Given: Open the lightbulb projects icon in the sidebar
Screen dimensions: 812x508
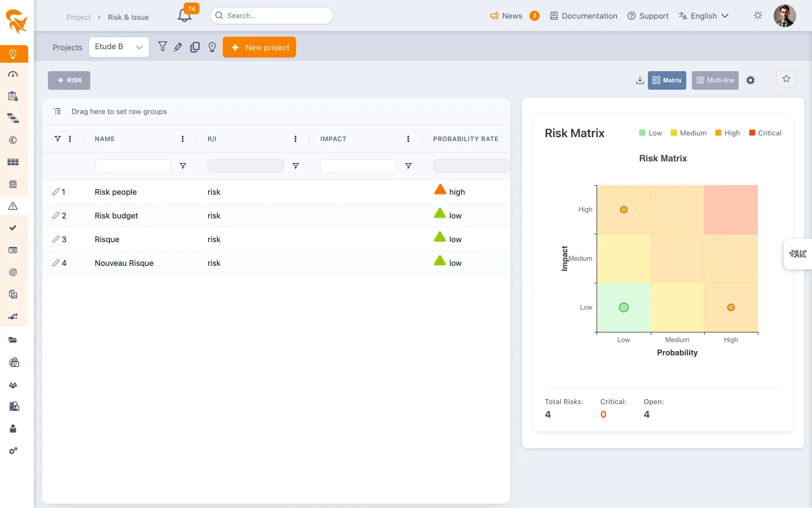Looking at the screenshot, I should pos(13,54).
